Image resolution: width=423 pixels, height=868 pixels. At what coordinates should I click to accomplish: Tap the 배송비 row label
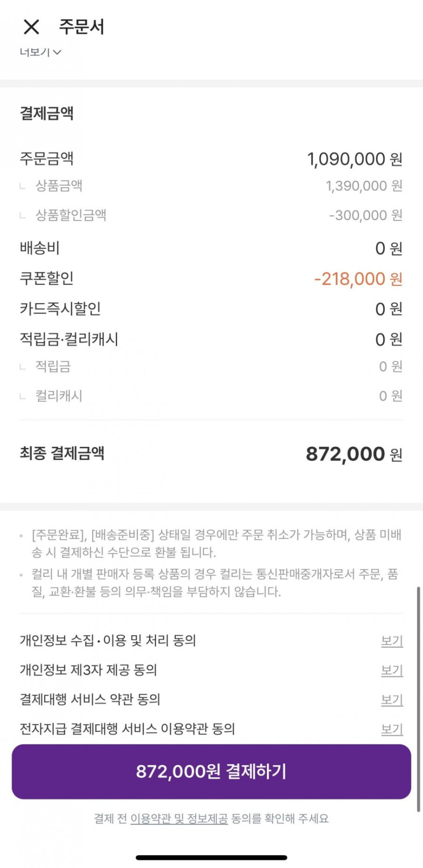point(40,248)
